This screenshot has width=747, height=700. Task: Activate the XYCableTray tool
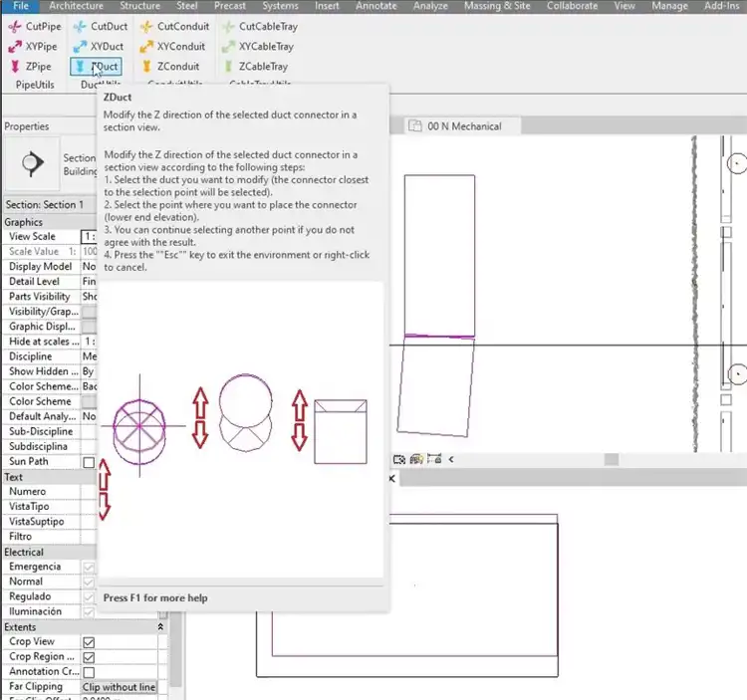(258, 47)
